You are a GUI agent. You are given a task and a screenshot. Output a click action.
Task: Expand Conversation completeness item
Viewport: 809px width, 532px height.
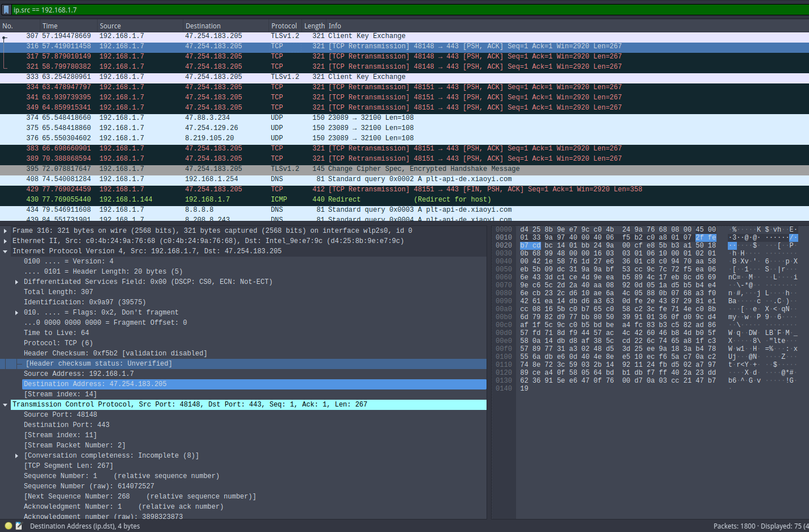[x=16, y=455]
